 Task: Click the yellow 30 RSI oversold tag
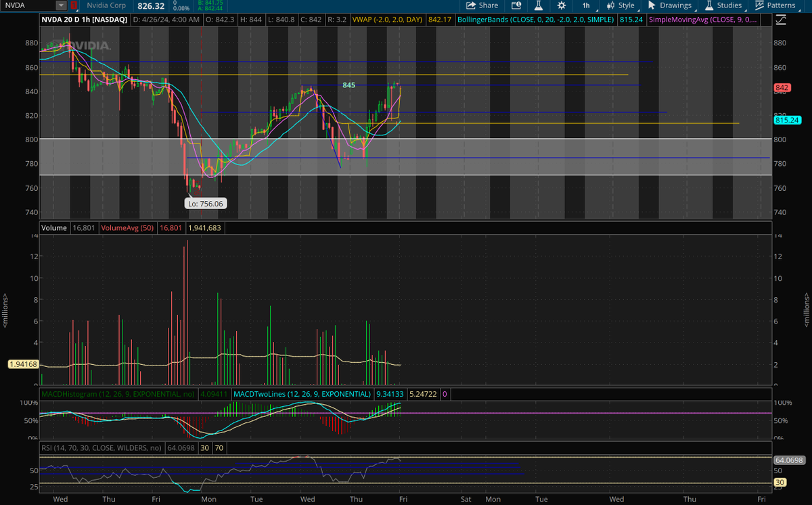(x=780, y=482)
